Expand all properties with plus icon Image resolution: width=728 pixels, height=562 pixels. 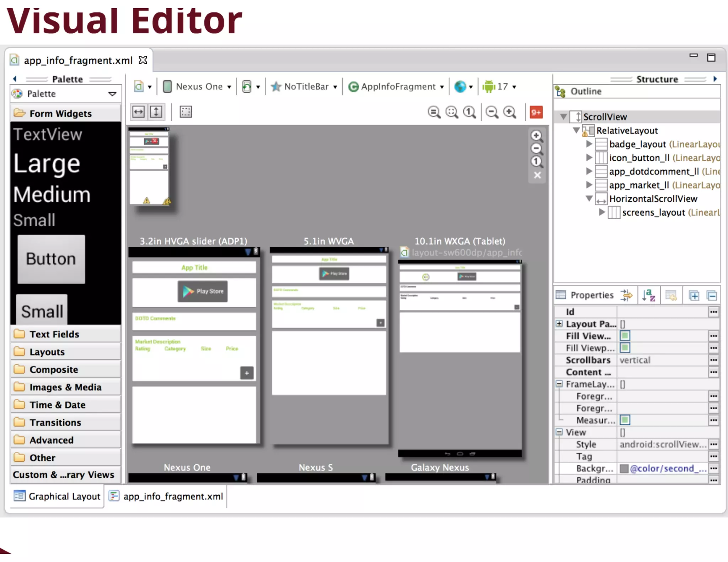coord(694,296)
